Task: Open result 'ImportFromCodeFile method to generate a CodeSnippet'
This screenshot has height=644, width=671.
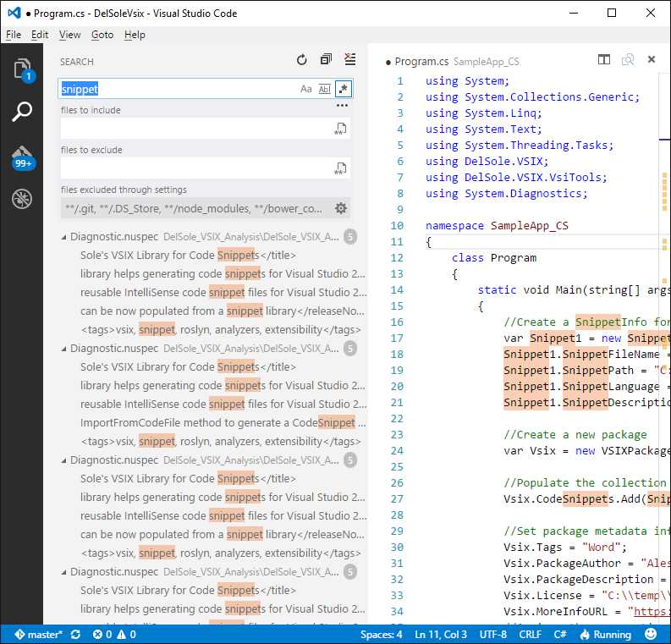Action: 223,423
